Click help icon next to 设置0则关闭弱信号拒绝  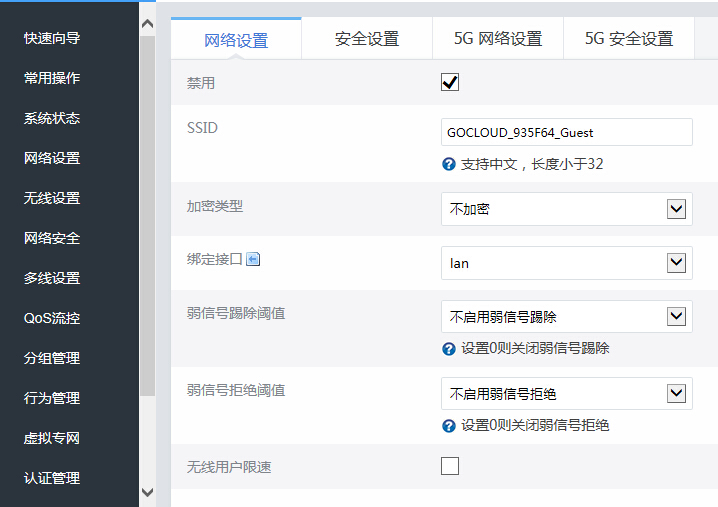(449, 426)
